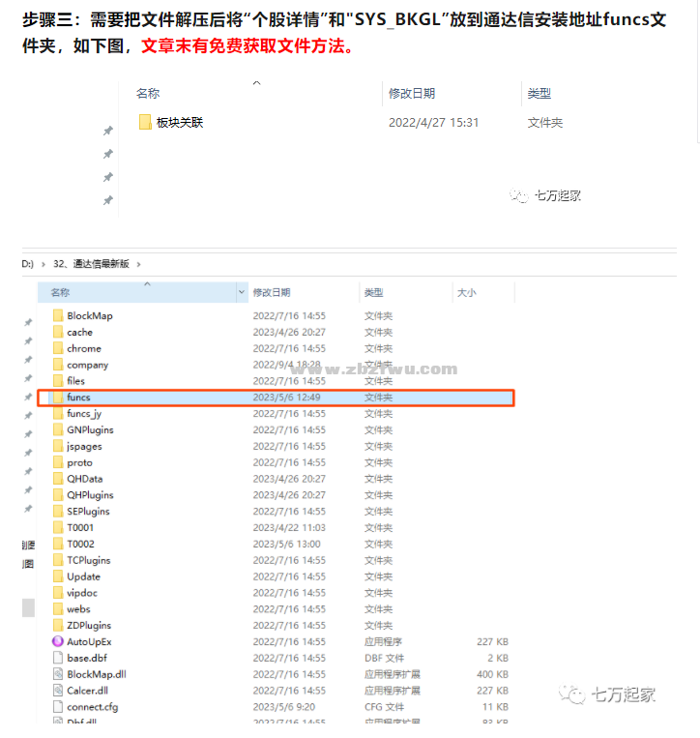Select the jspages folder icon
The width and height of the screenshot is (700, 738).
coord(58,446)
